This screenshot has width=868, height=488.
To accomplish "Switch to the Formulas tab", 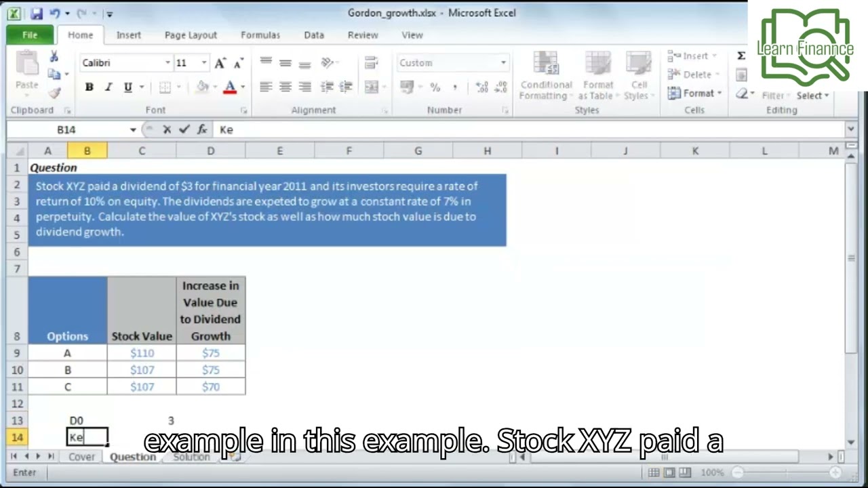I will tap(260, 35).
